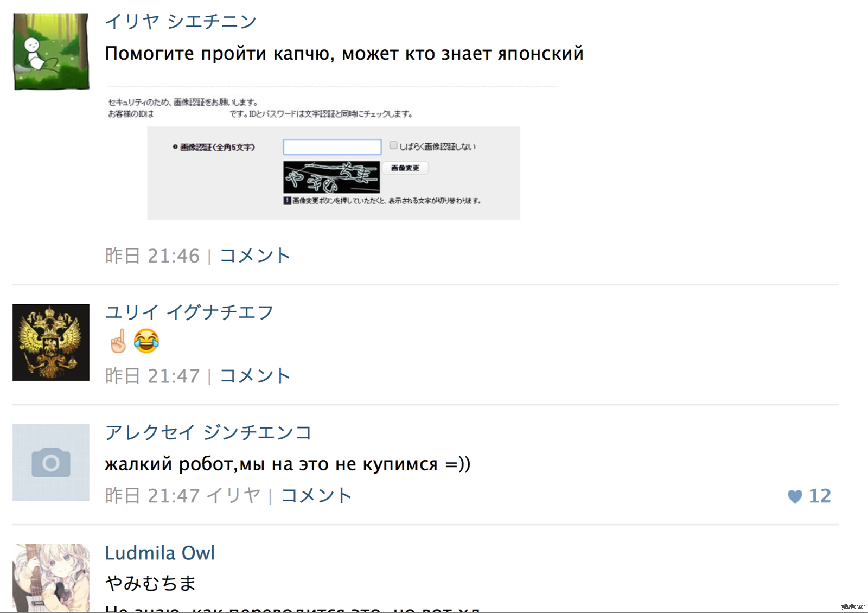The width and height of the screenshot is (868, 613).
Task: Click コメント under the 21:46 post
Action: pos(255,256)
